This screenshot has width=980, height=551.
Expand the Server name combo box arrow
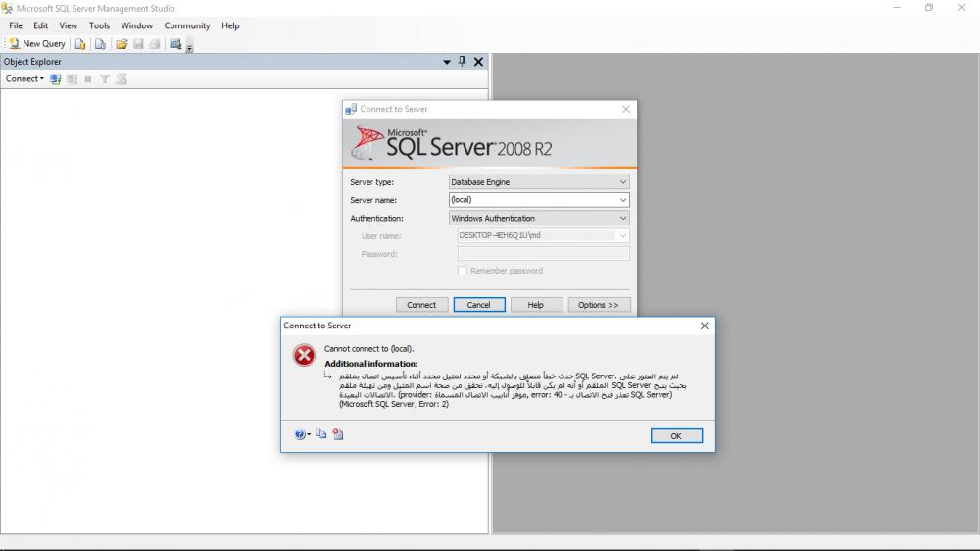click(x=622, y=200)
